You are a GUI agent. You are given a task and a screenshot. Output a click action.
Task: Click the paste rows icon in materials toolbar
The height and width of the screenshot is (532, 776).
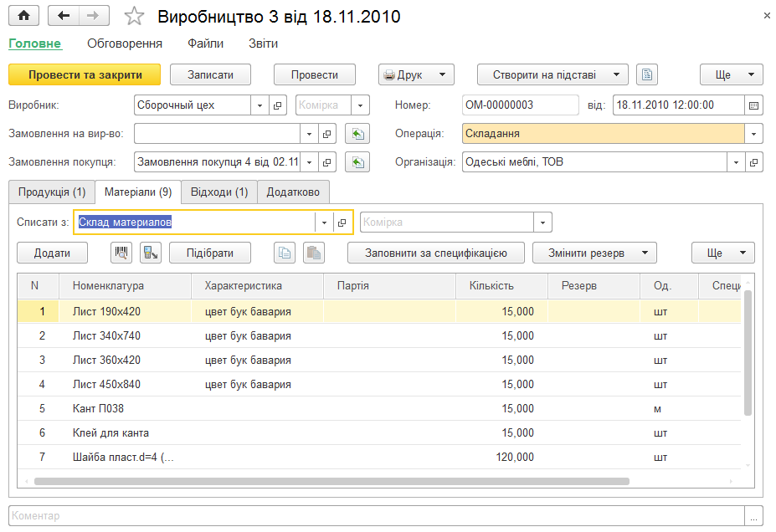point(314,253)
